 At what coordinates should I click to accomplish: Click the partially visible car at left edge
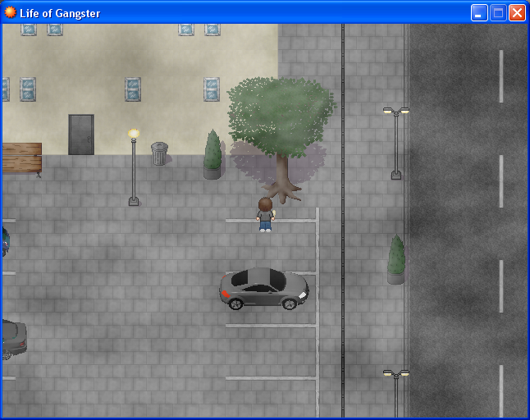pyautogui.click(x=14, y=340)
